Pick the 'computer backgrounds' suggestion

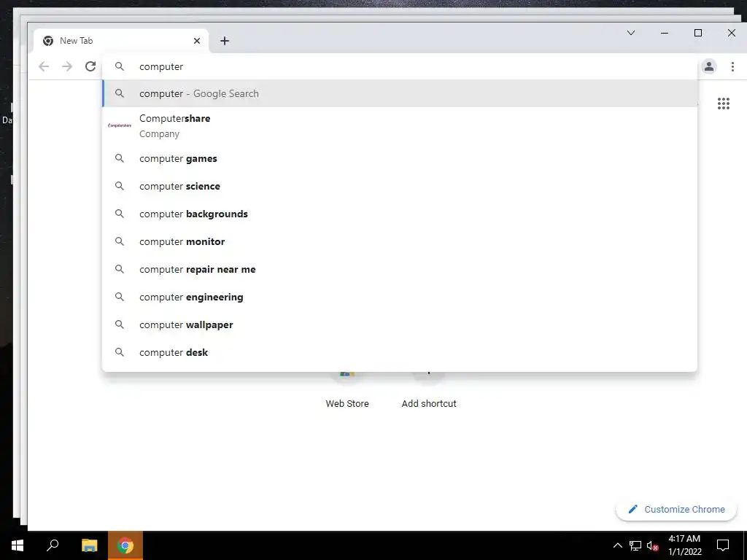point(399,214)
